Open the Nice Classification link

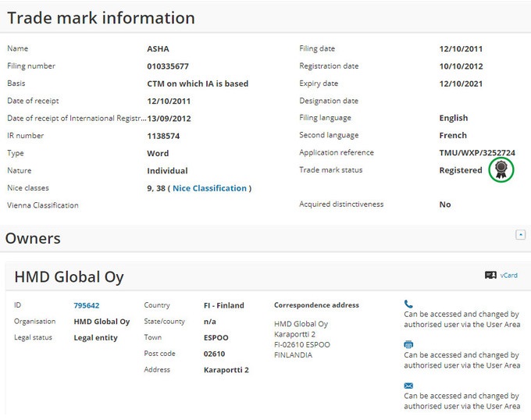pos(209,188)
